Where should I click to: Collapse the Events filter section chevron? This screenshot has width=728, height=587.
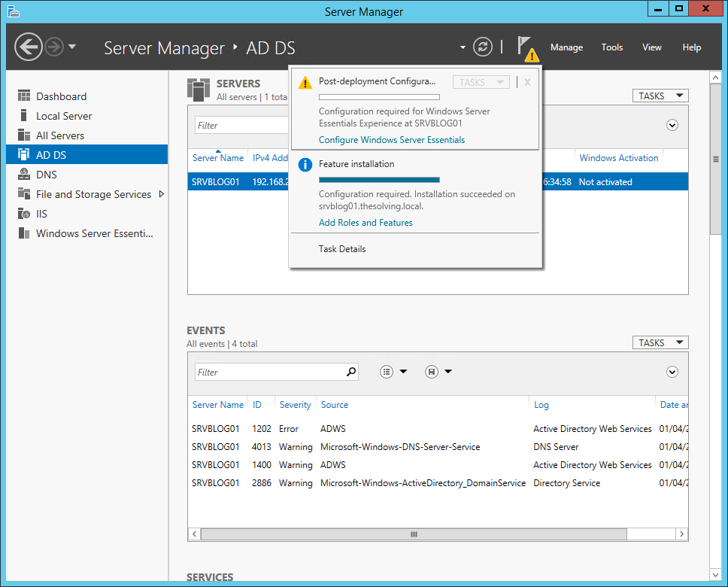[672, 372]
